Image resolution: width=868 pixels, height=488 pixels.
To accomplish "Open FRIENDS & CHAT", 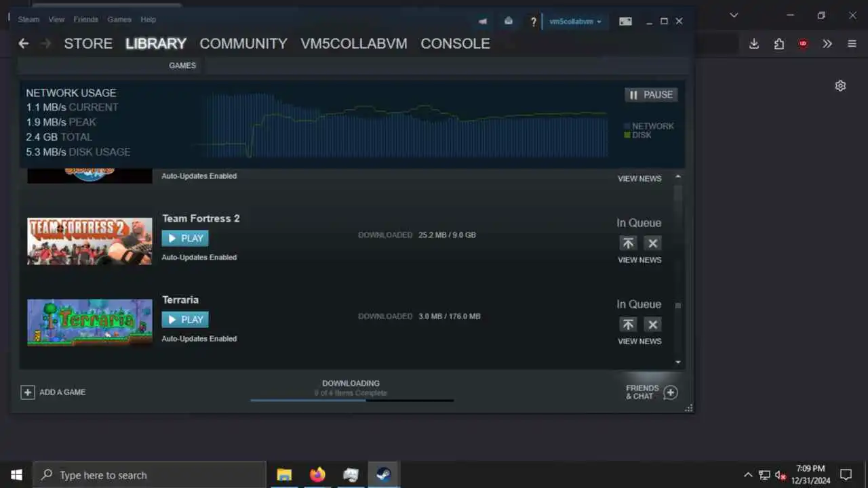I will point(642,392).
